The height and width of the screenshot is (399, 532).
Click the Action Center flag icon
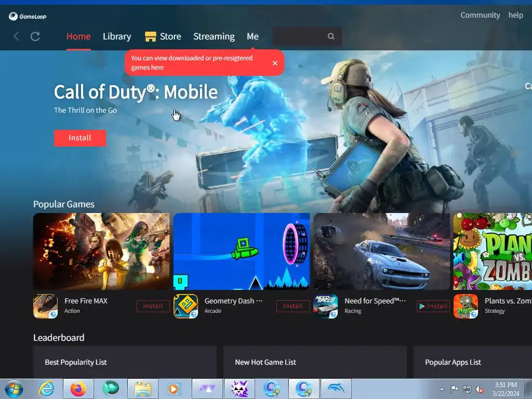(x=454, y=389)
